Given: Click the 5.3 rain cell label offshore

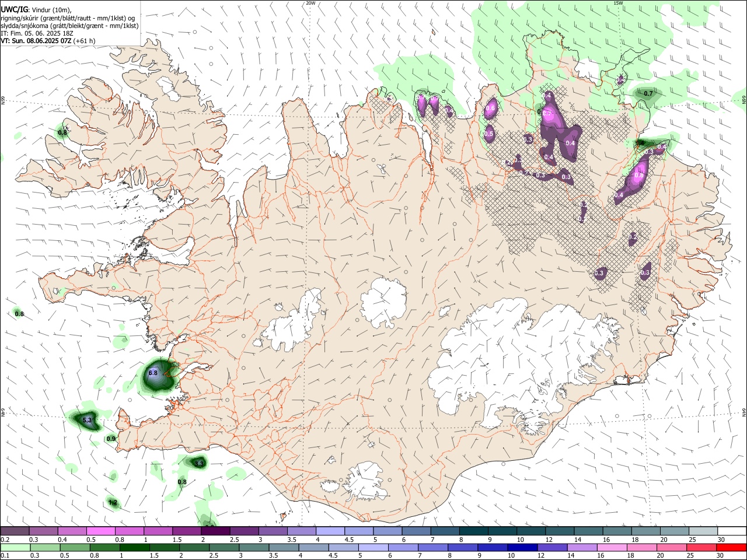Looking at the screenshot, I should (x=87, y=420).
